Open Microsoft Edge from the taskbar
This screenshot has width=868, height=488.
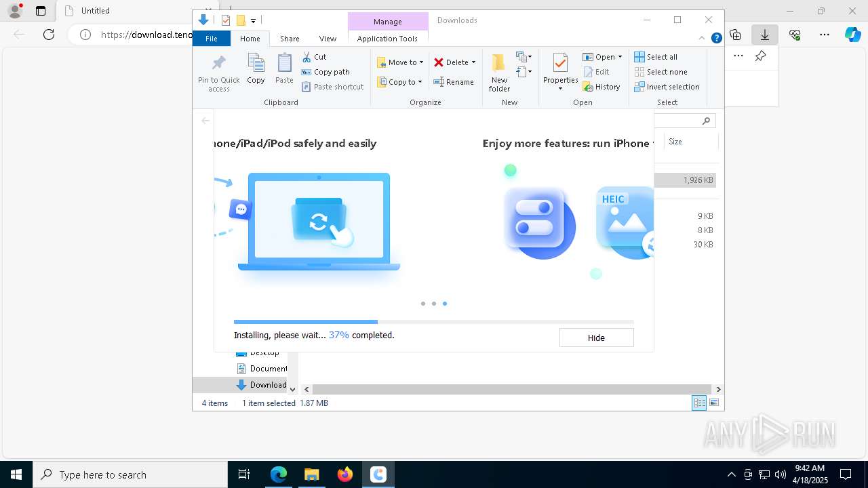[x=279, y=474]
